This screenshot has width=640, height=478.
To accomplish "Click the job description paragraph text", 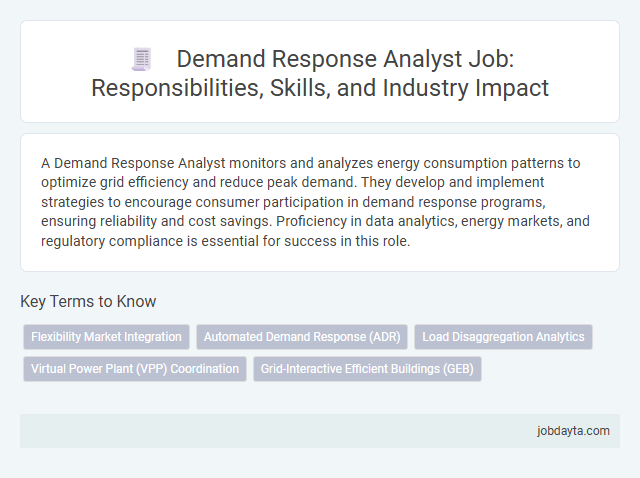I will tap(316, 202).
